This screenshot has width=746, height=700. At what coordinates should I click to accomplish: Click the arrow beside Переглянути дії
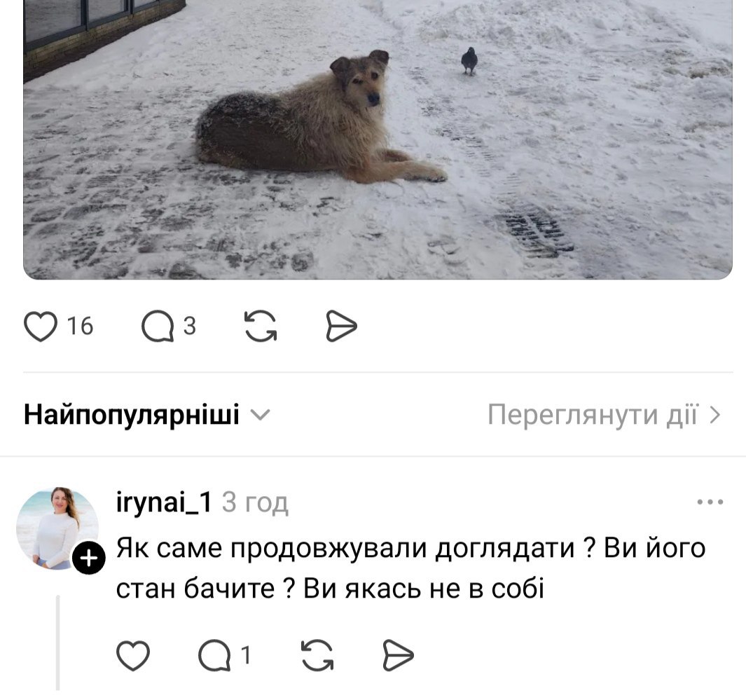coord(715,415)
